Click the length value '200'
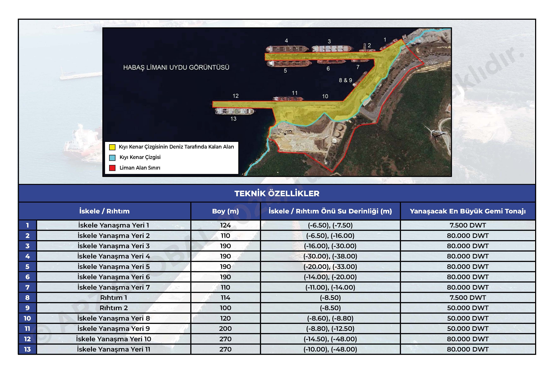The width and height of the screenshot is (554, 392). pyautogui.click(x=225, y=328)
